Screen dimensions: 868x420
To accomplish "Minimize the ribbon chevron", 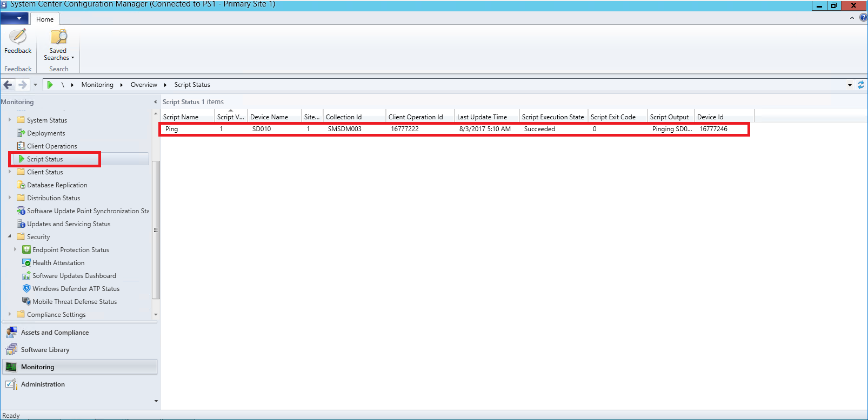I will (x=852, y=18).
